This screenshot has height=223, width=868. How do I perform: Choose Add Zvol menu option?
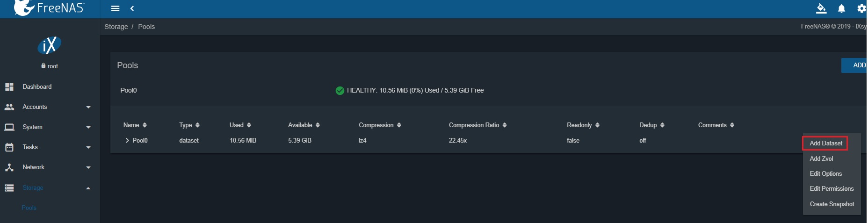click(821, 159)
